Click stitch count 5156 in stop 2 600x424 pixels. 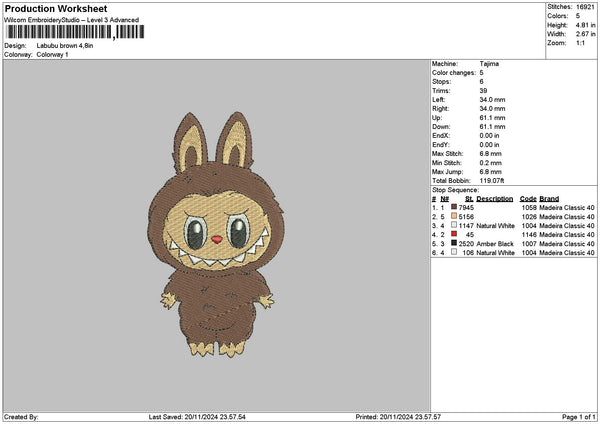(466, 217)
